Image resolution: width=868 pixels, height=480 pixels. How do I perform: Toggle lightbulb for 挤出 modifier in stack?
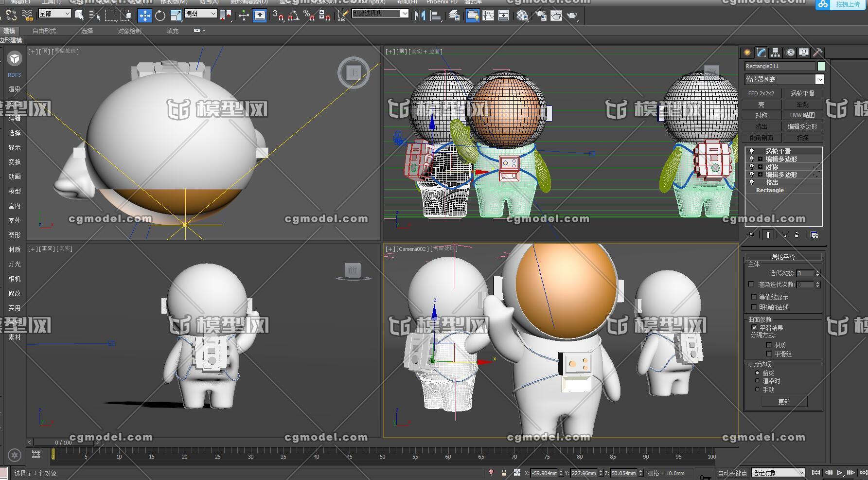[x=752, y=182]
